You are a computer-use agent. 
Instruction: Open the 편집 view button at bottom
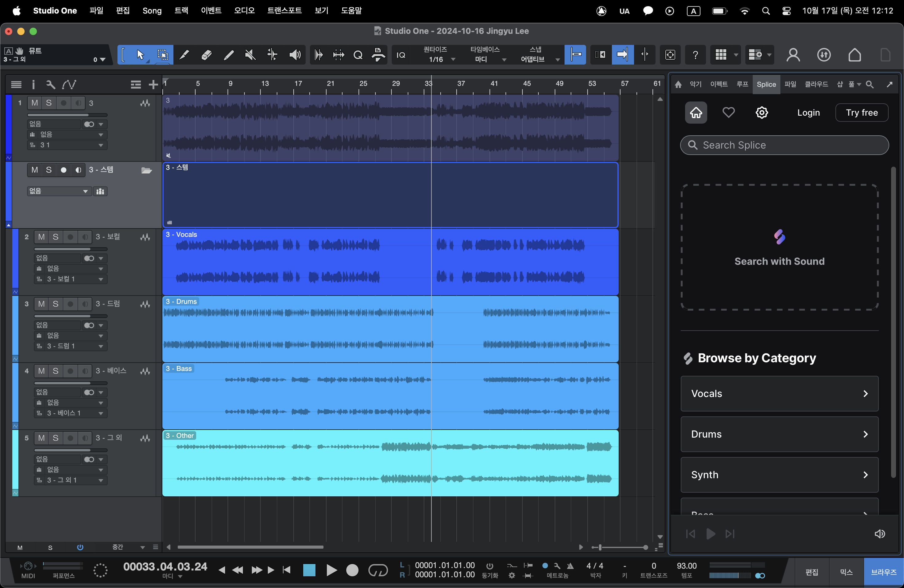click(x=812, y=572)
